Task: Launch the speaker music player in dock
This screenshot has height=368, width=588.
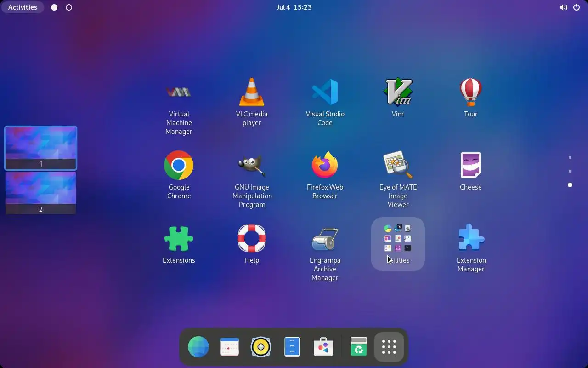Action: [x=261, y=347]
